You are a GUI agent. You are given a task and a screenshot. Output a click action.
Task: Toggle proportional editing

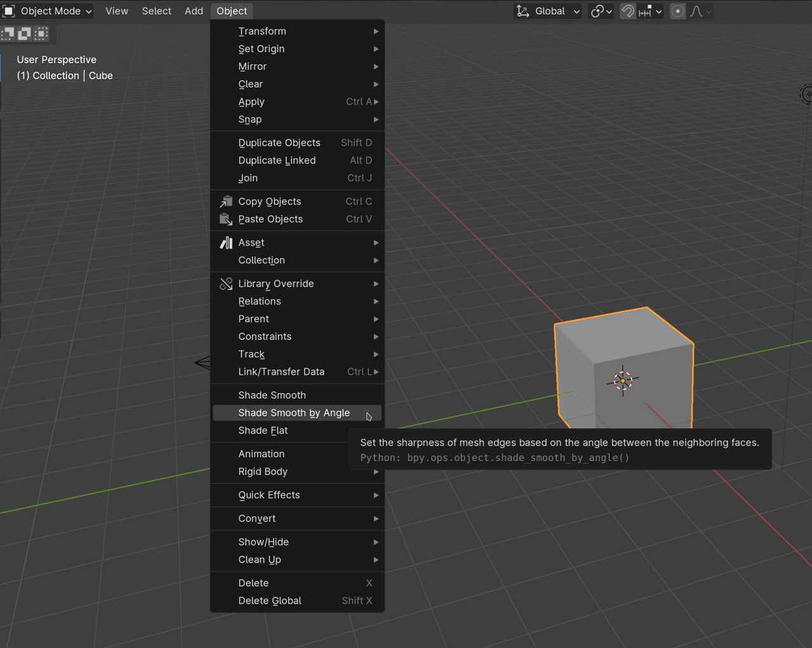pos(678,11)
